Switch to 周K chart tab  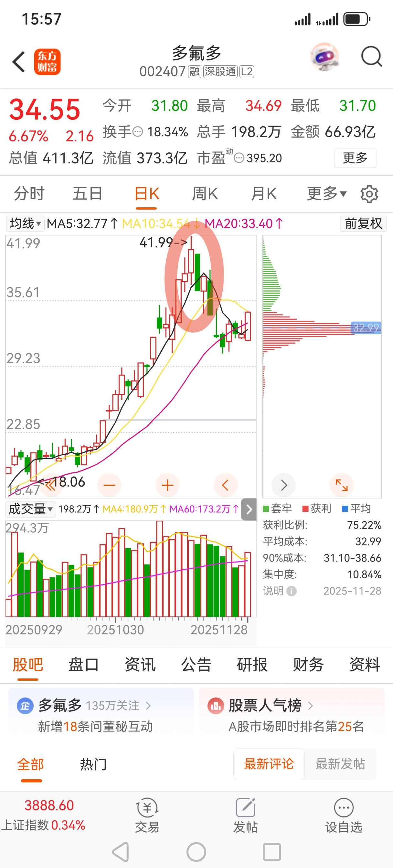(205, 194)
